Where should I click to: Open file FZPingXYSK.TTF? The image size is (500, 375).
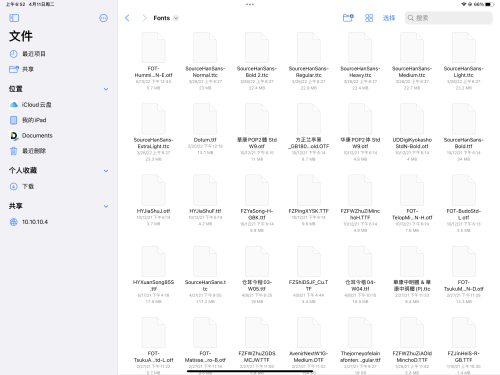[308, 200]
